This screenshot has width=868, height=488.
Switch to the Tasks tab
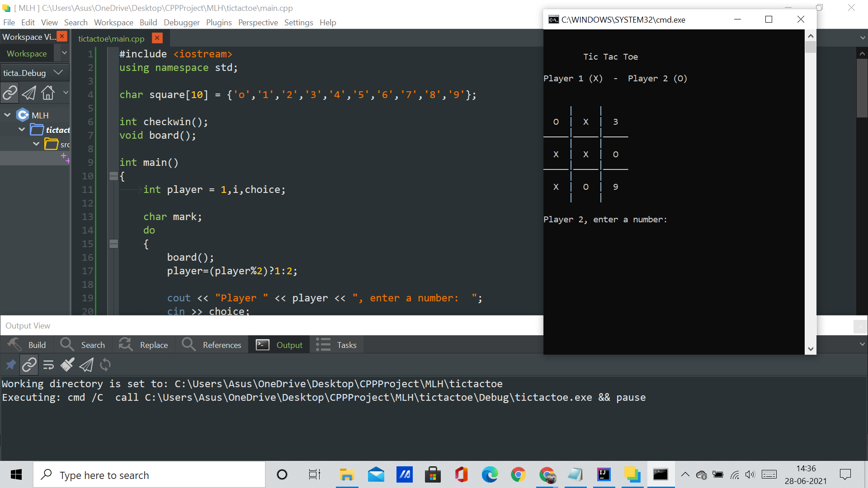click(337, 345)
